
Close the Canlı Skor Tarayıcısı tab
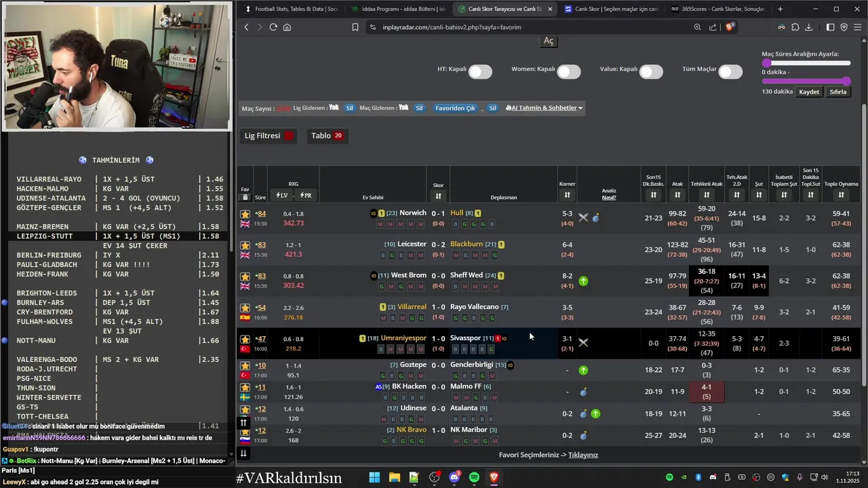(549, 9)
